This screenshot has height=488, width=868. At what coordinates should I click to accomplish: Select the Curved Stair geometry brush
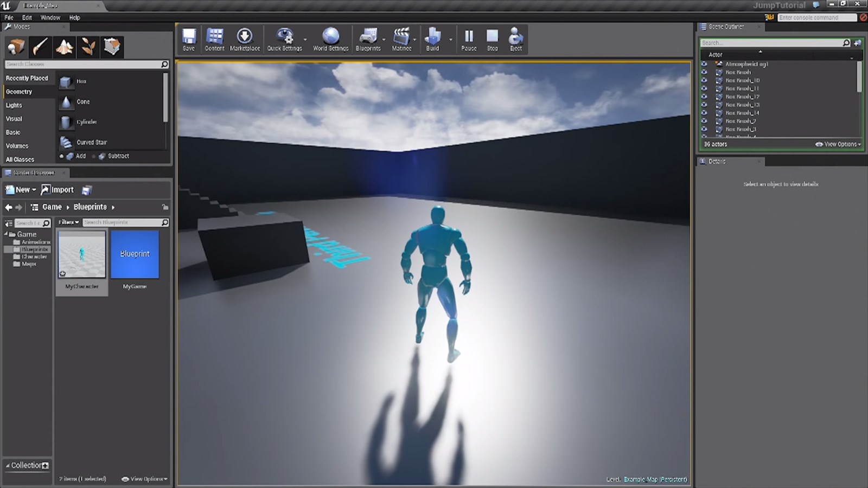point(110,142)
